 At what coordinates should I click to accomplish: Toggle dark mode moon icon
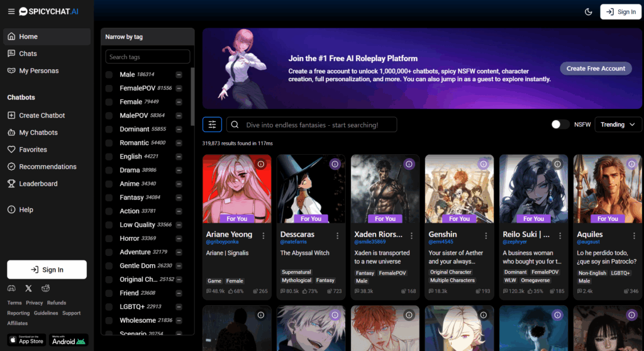pos(589,11)
